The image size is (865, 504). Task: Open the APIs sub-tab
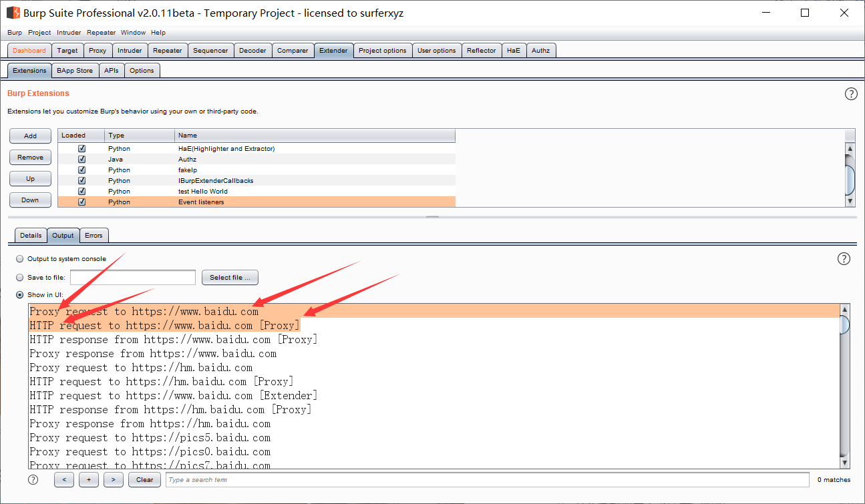112,70
